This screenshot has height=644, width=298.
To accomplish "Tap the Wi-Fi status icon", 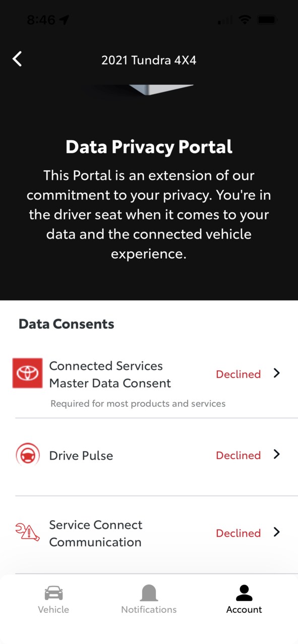I will [245, 20].
